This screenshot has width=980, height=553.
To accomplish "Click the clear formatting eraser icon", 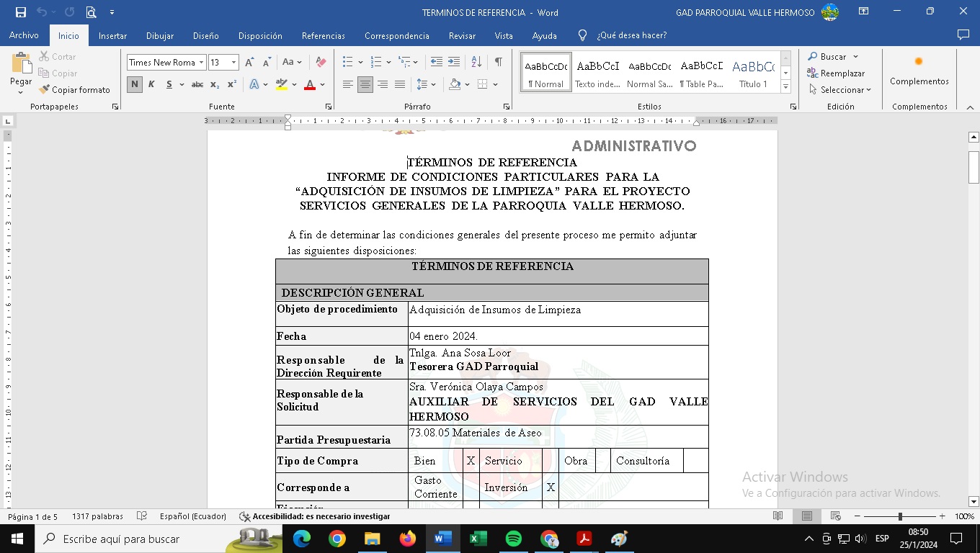I will (321, 63).
